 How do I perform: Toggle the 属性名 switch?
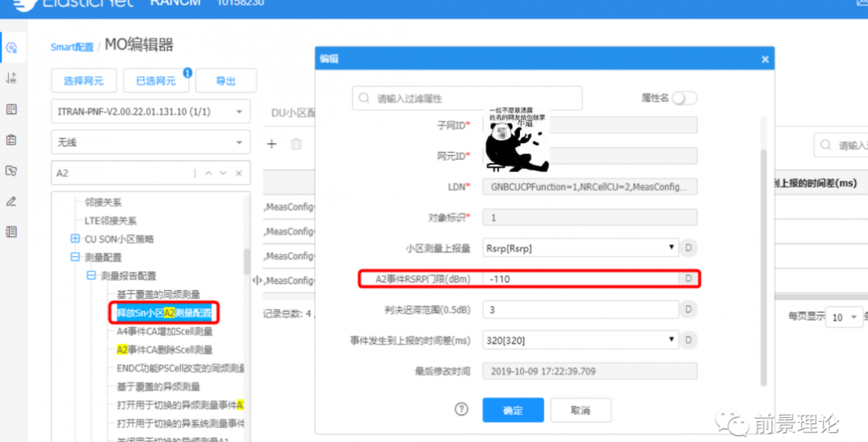point(683,98)
